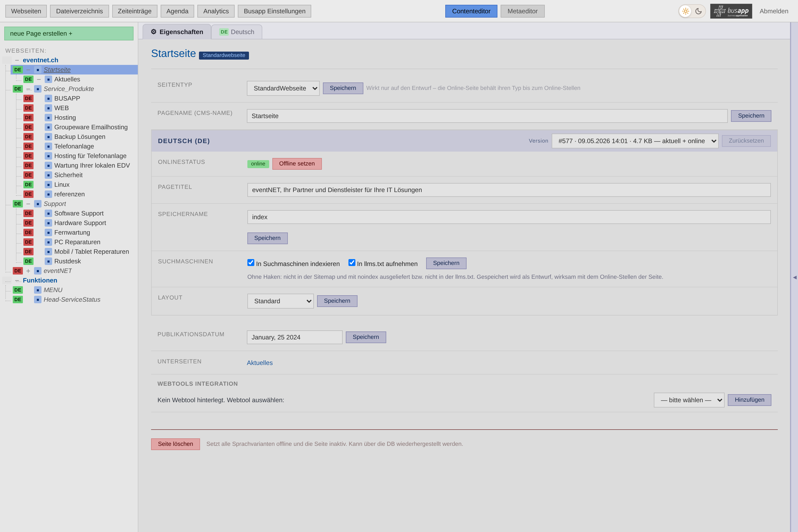Screen dimensions: 798x532
Task: Focus the Publikationsdatum date field
Action: (294, 337)
